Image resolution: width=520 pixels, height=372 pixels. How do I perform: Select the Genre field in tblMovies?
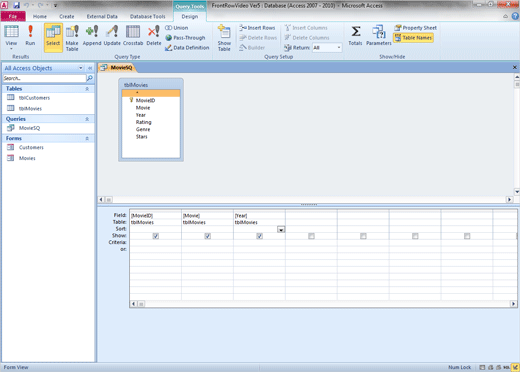(143, 129)
